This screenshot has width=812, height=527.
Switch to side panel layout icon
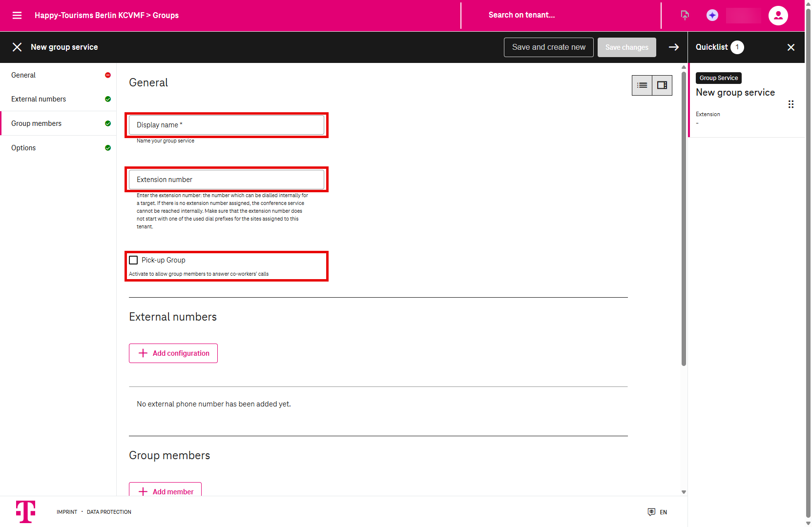point(662,85)
